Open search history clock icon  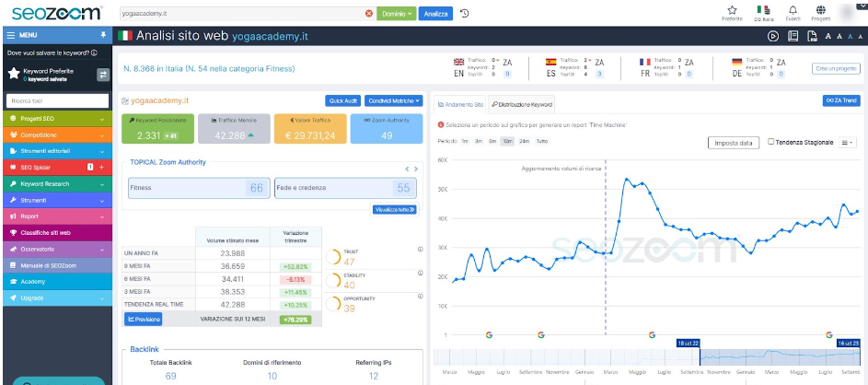point(465,13)
